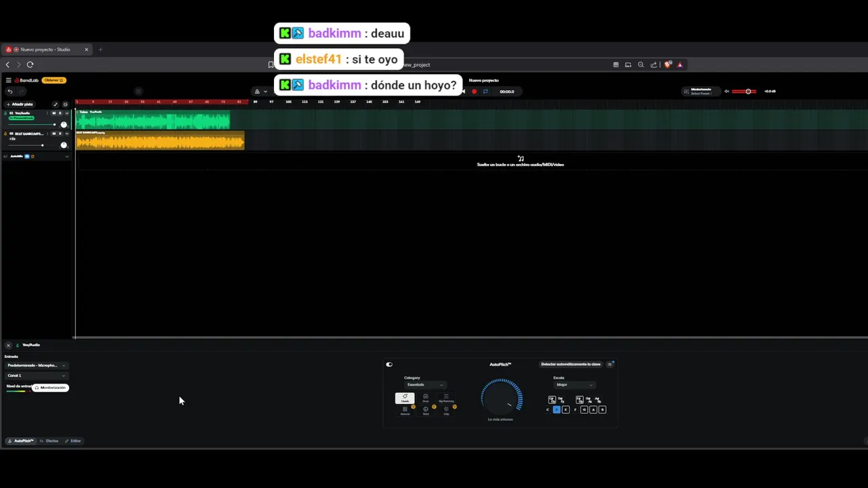
Task: Toggle the B note key
Action: click(602, 409)
